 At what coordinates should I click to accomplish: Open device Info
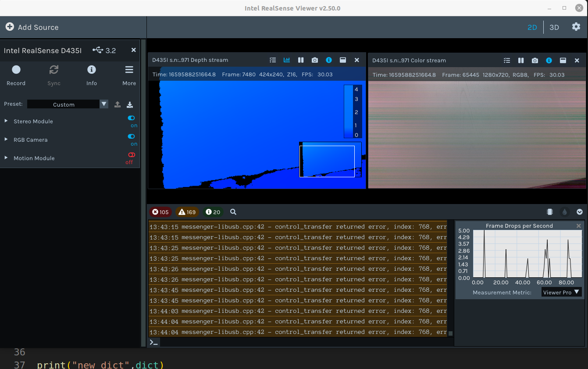[x=92, y=75]
